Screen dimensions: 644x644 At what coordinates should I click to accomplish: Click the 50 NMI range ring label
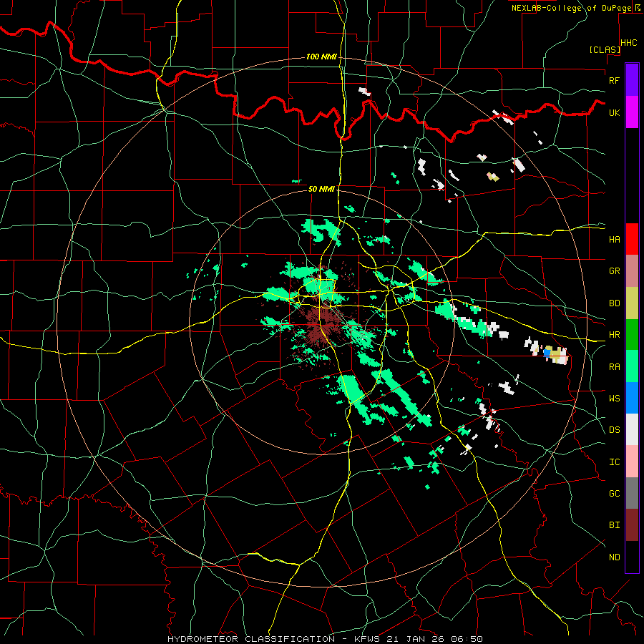(321, 189)
